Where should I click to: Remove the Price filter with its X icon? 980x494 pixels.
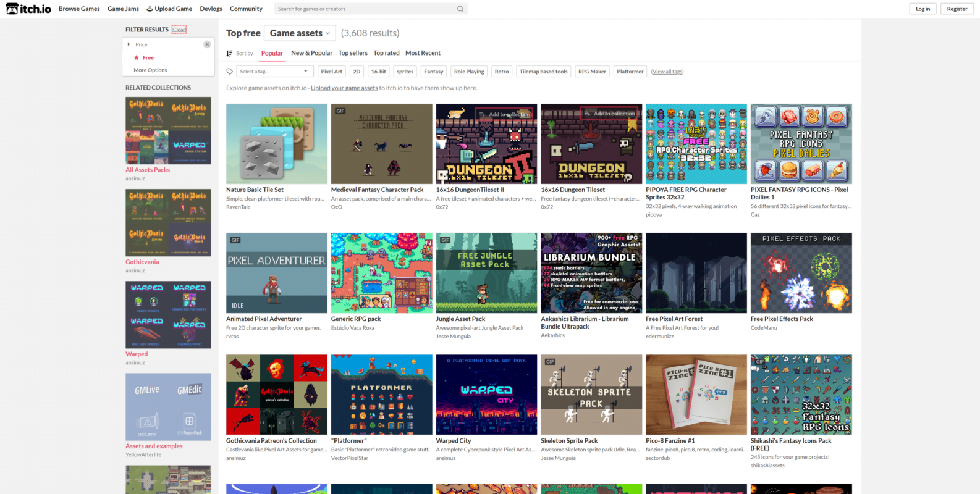[x=207, y=44]
